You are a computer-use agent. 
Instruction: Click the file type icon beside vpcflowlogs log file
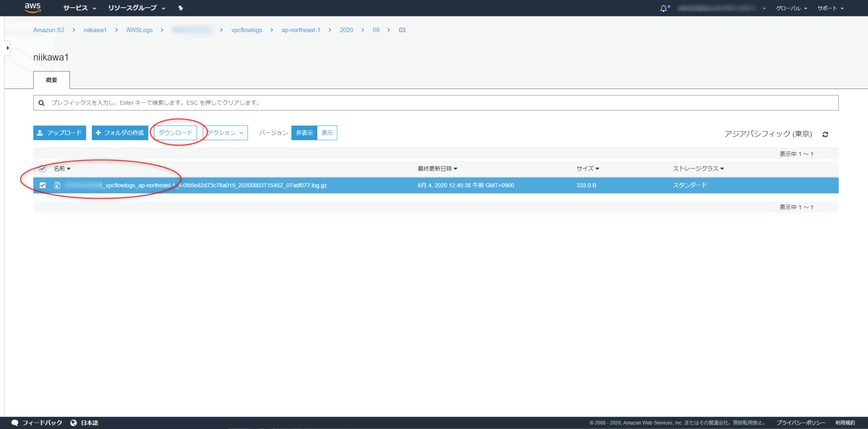[x=57, y=185]
